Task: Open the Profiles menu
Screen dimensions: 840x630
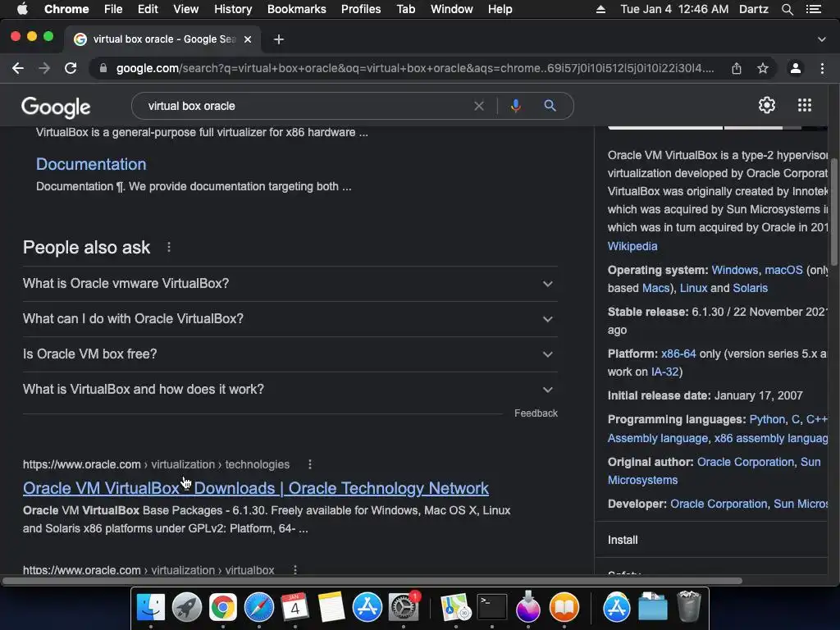Action: pyautogui.click(x=361, y=9)
